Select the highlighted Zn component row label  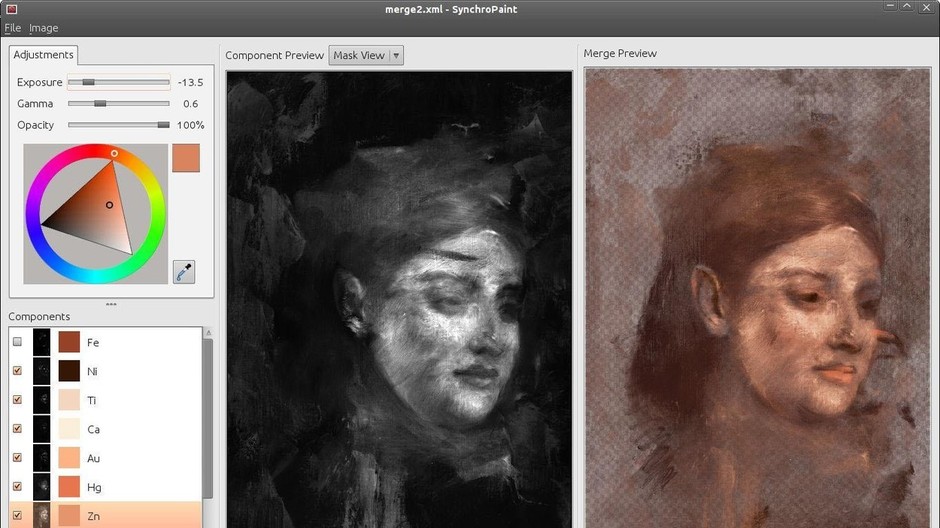pos(94,516)
